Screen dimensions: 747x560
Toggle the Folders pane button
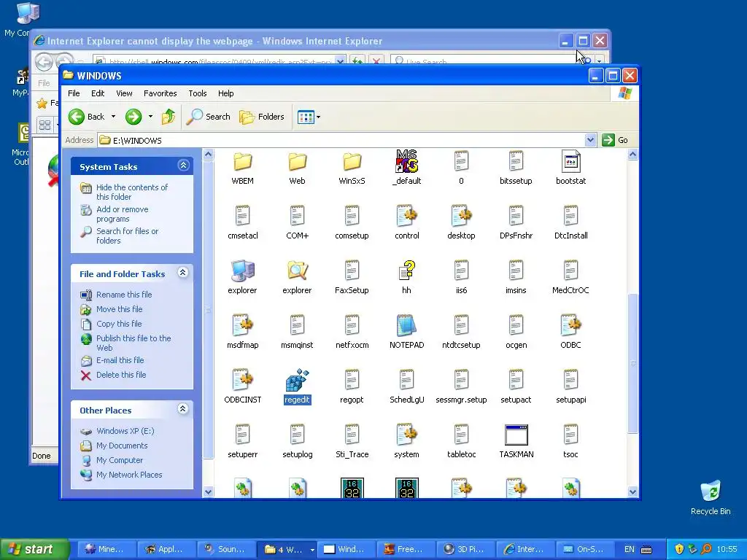point(262,117)
